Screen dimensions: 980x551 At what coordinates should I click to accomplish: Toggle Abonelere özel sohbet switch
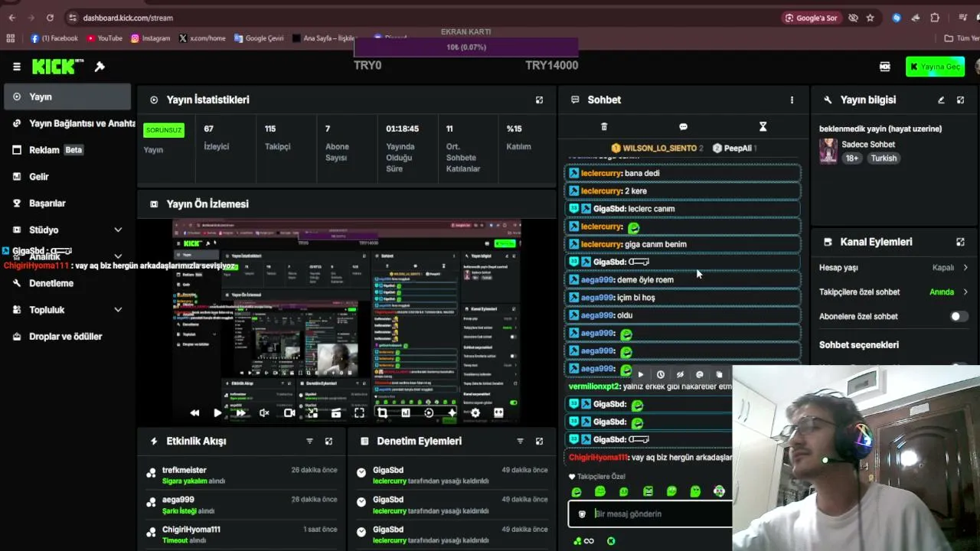[959, 316]
